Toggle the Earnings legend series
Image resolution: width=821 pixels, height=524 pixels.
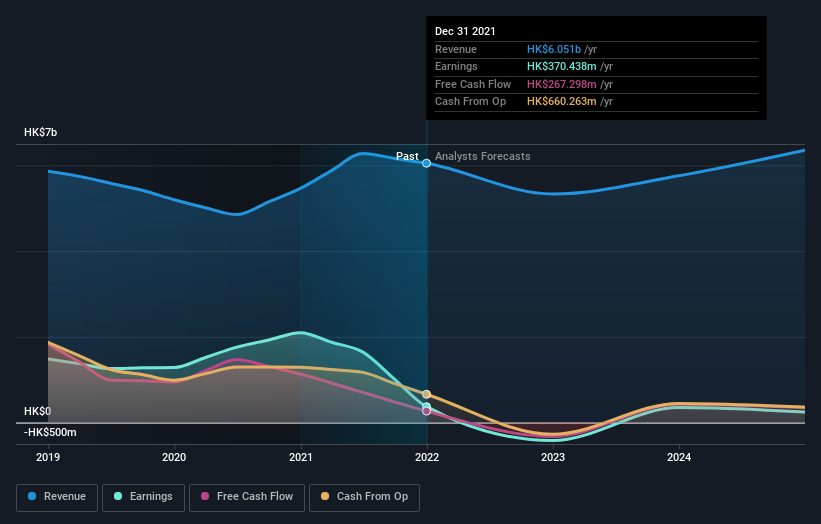[143, 497]
